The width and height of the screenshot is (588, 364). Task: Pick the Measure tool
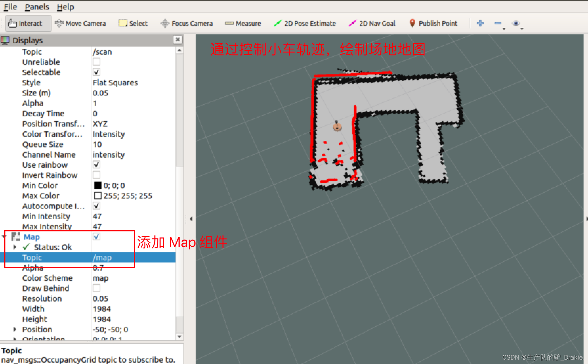coord(243,23)
